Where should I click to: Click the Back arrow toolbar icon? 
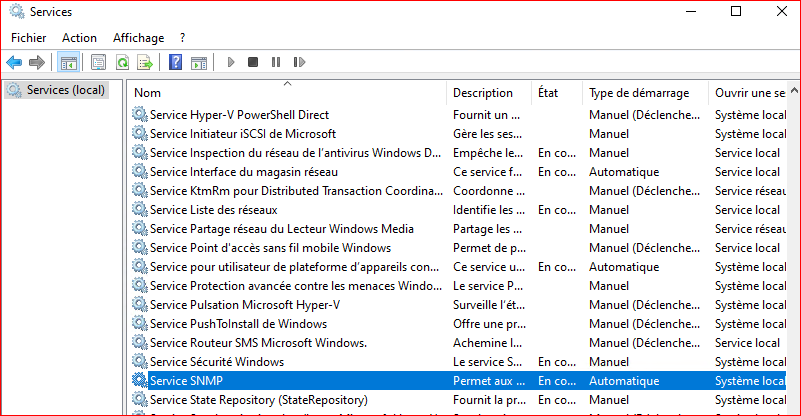(14, 62)
